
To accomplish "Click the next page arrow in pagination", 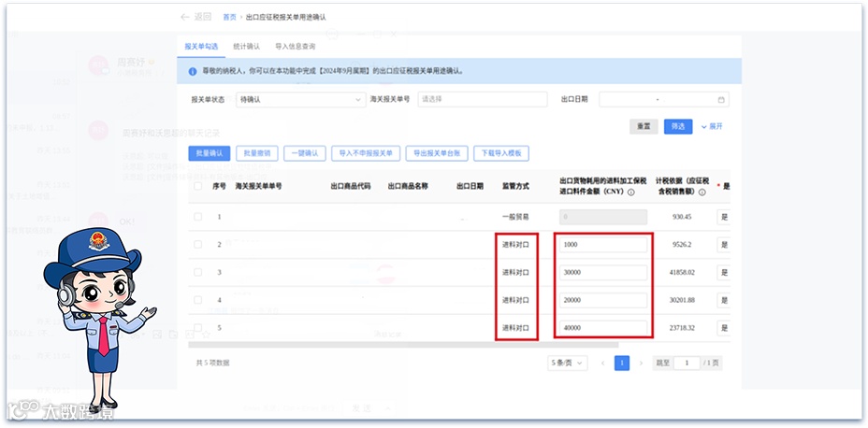I will click(641, 364).
